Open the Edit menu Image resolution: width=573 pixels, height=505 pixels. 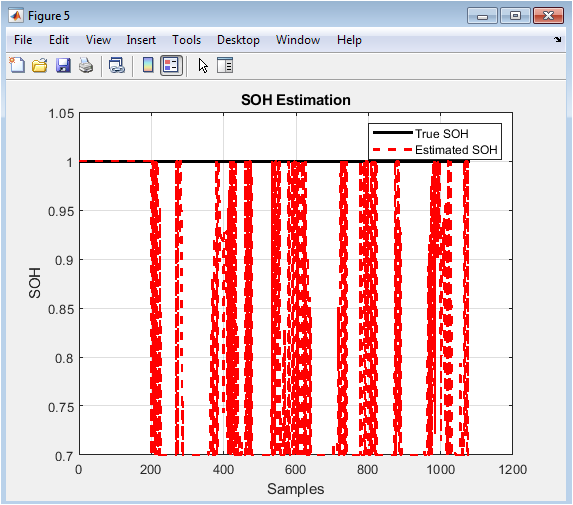click(x=59, y=40)
